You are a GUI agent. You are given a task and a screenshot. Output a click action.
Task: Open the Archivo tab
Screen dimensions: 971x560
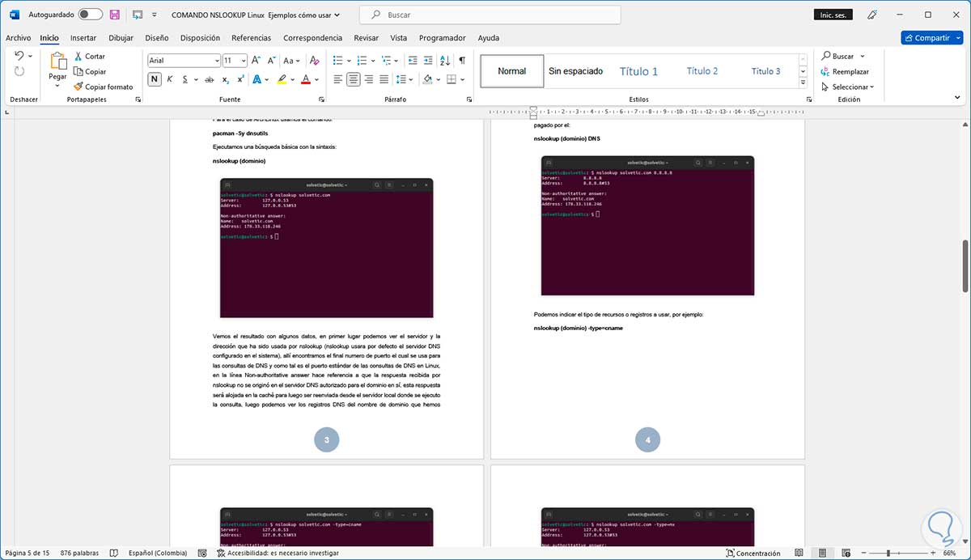(x=18, y=38)
